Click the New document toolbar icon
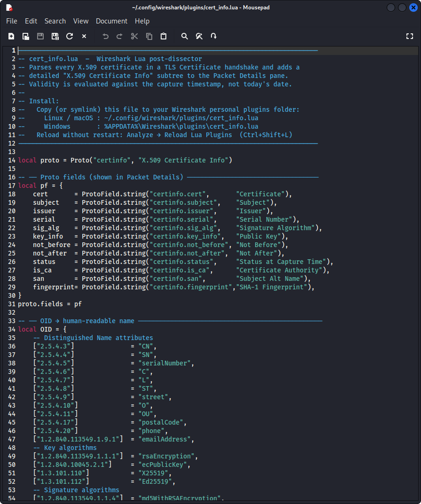The image size is (421, 504). 11,36
